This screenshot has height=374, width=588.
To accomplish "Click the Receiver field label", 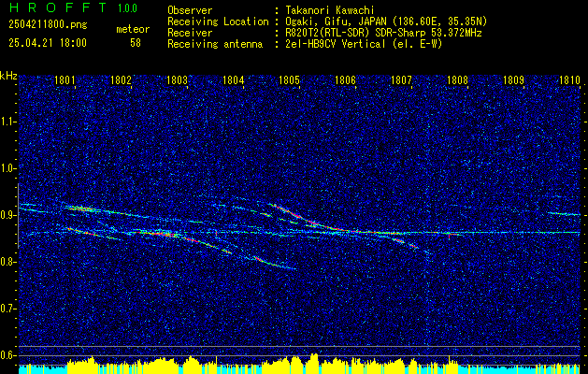I will pyautogui.click(x=190, y=33).
